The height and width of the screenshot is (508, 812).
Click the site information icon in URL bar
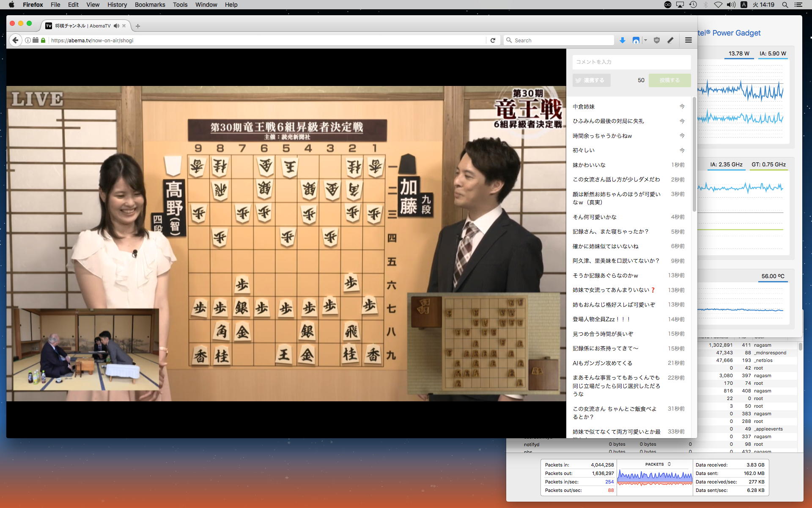pos(28,40)
